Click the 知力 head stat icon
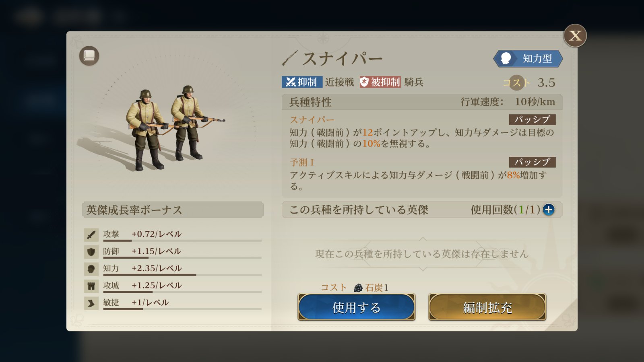644x362 pixels. (x=91, y=269)
